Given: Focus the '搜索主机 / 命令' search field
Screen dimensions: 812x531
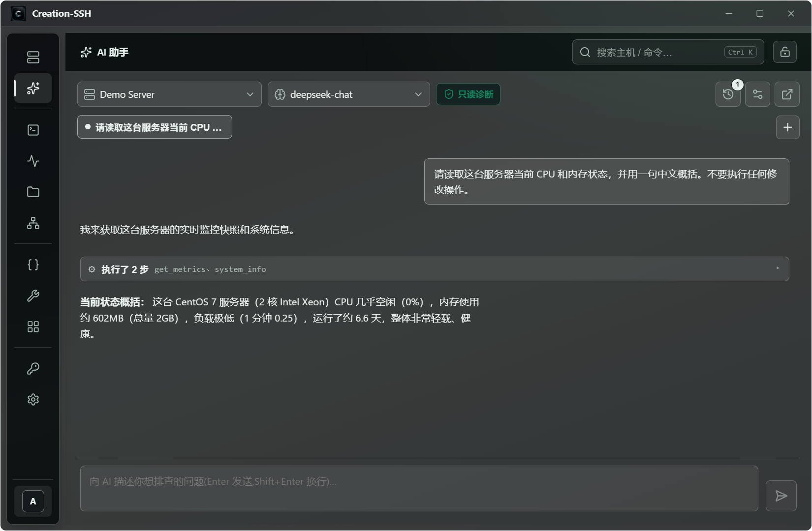Looking at the screenshot, I should coord(668,52).
